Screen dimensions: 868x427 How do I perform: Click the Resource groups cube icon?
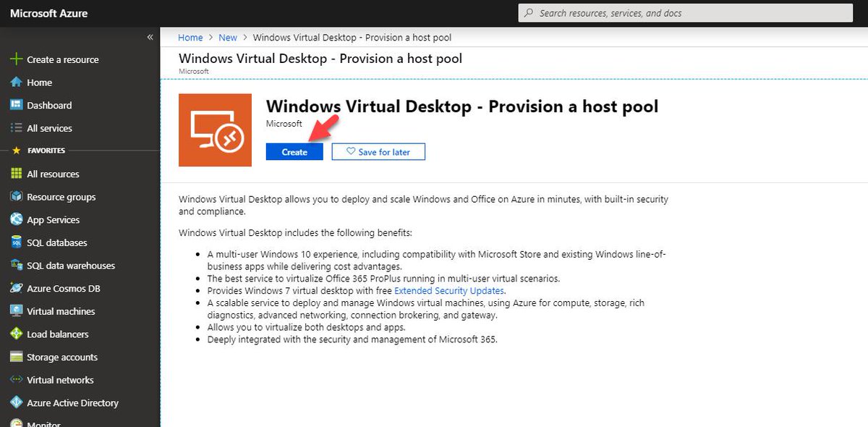pos(16,197)
